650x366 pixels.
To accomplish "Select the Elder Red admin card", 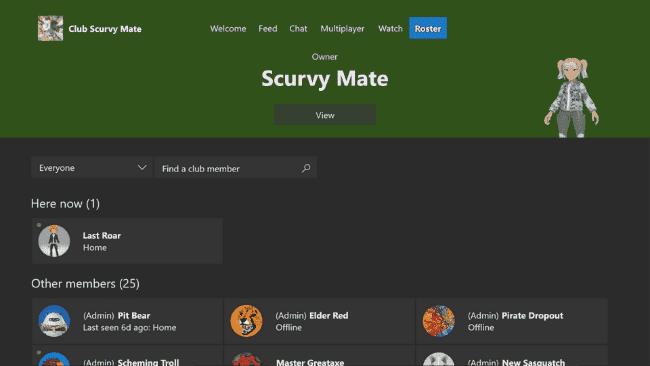I will coord(320,321).
